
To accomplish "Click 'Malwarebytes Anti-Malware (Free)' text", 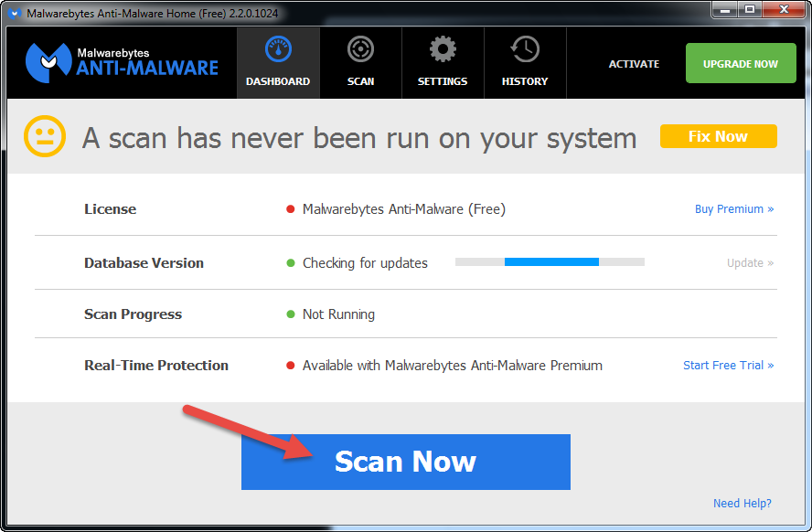I will point(404,209).
